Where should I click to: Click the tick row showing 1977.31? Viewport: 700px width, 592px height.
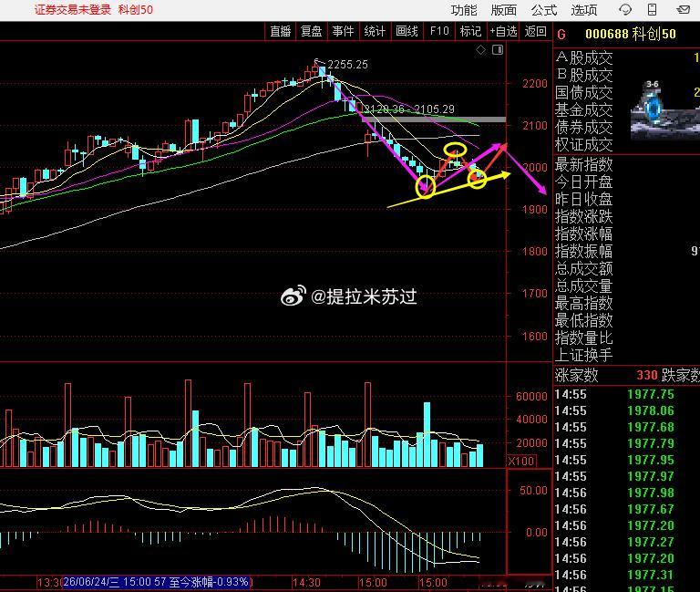click(626, 575)
